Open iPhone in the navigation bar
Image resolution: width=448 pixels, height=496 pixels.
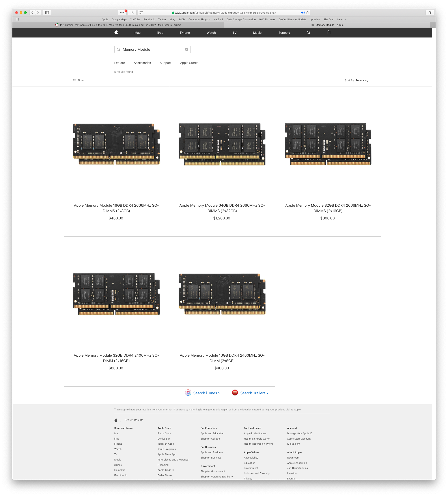pyautogui.click(x=185, y=33)
